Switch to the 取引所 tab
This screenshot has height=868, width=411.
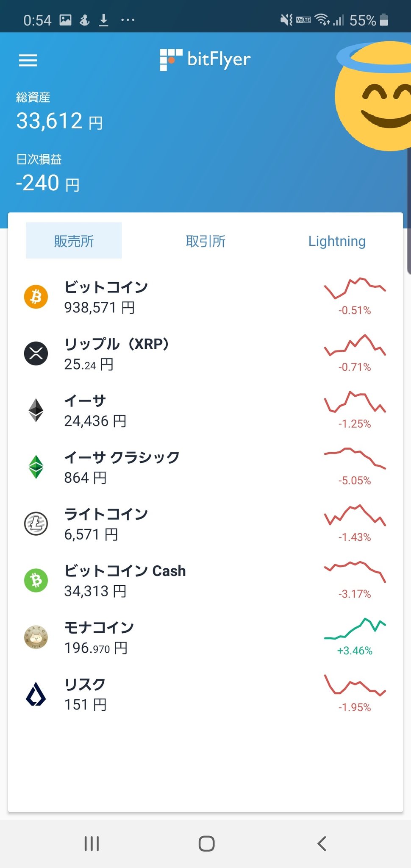click(x=205, y=241)
